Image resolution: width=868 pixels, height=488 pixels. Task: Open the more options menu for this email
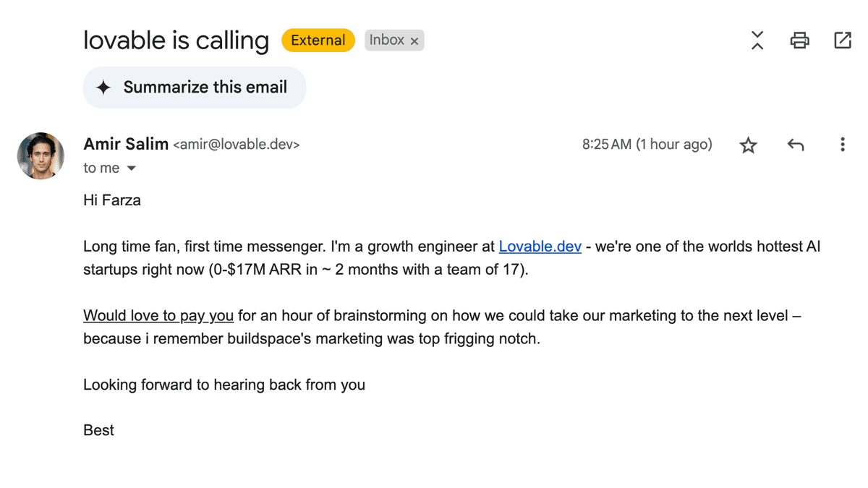click(843, 145)
